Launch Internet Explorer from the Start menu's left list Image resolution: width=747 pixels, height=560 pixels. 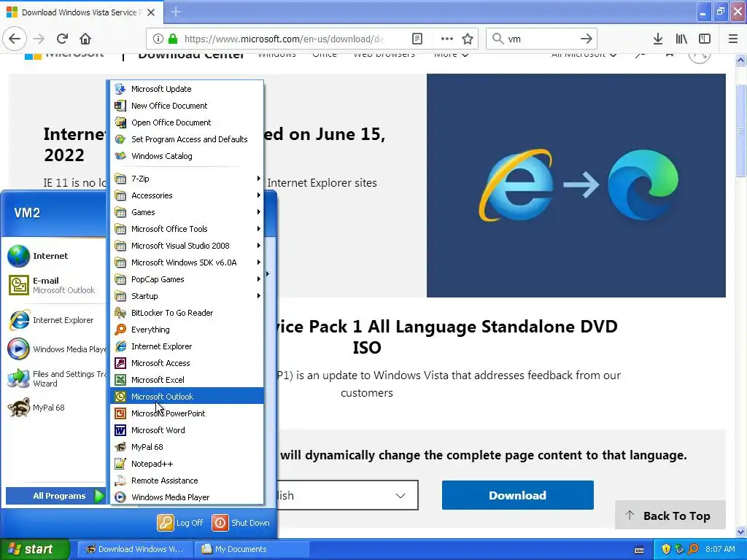pyautogui.click(x=55, y=320)
